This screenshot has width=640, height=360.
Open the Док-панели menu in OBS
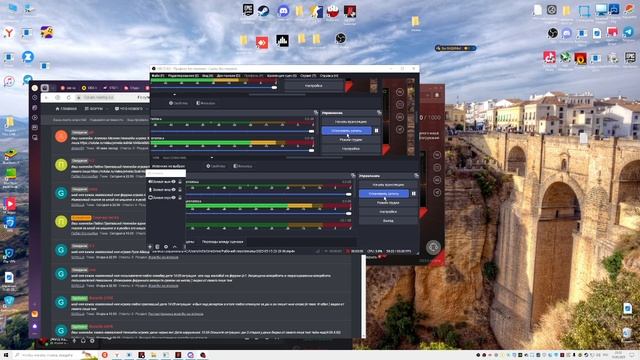click(228, 76)
